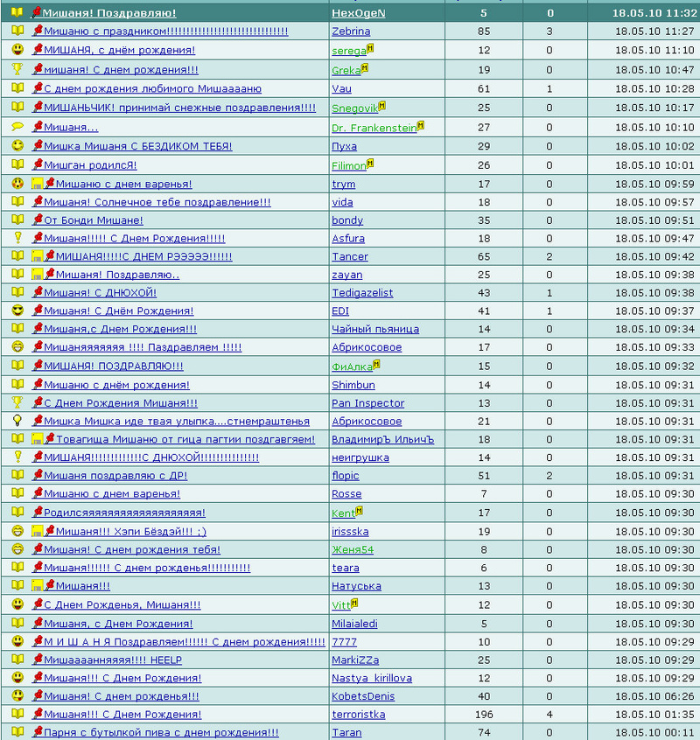Click moderator badge next to serega
The image size is (700, 740).
pos(370,47)
